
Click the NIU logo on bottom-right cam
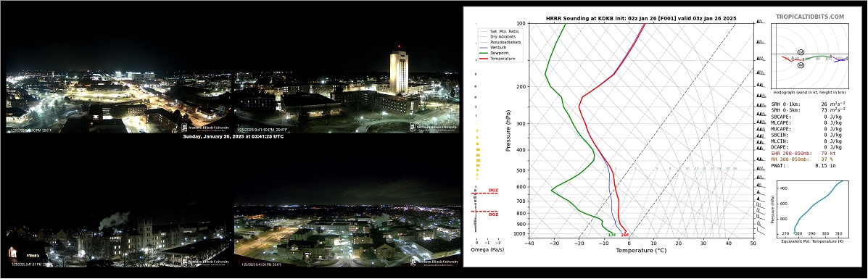434,262
